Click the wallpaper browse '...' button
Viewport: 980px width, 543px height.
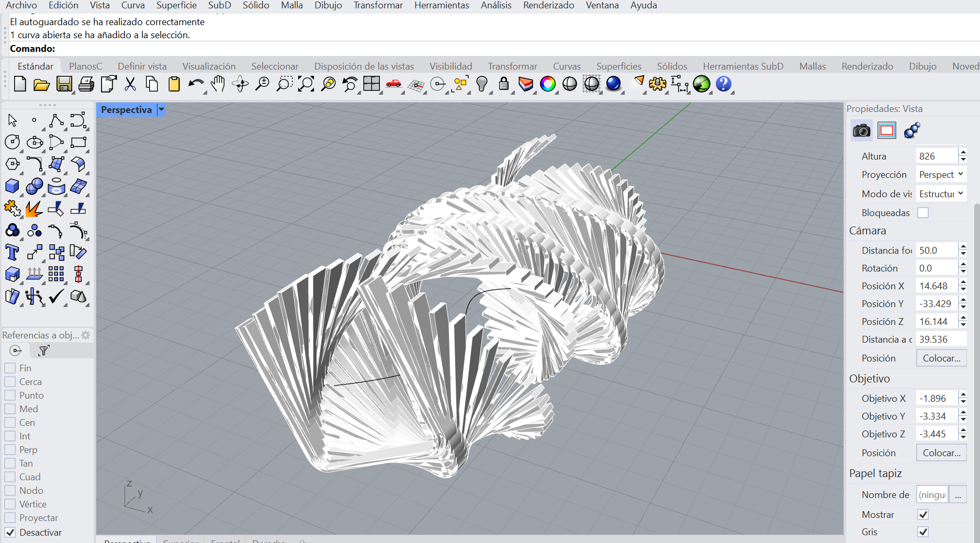pyautogui.click(x=958, y=495)
